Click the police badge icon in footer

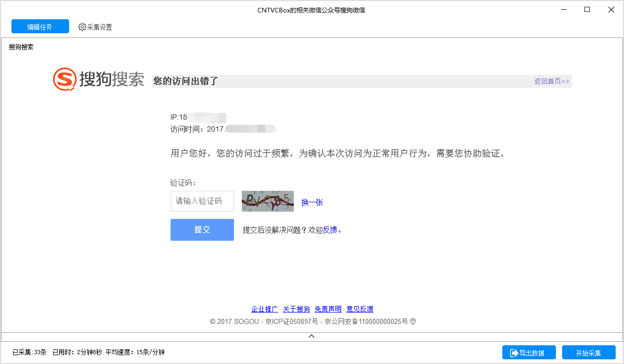click(413, 321)
